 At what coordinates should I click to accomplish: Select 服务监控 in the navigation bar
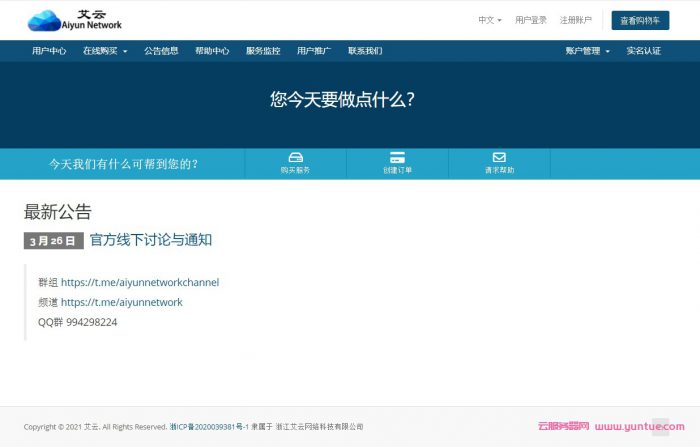[263, 51]
